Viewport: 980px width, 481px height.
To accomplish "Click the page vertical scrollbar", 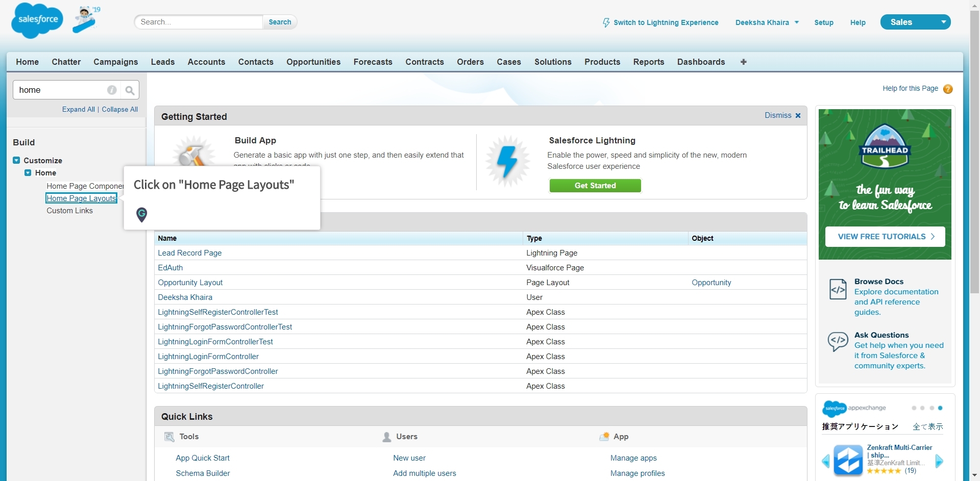I will coord(974,153).
